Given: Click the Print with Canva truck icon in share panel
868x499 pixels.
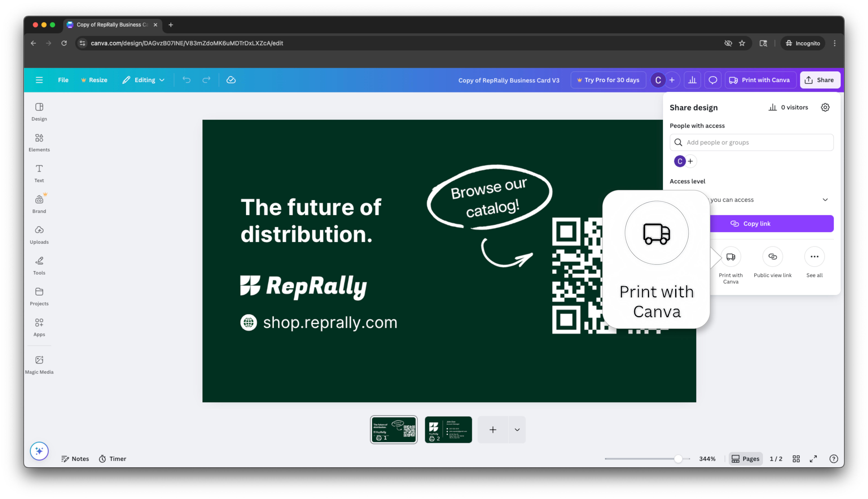Looking at the screenshot, I should click(x=731, y=257).
